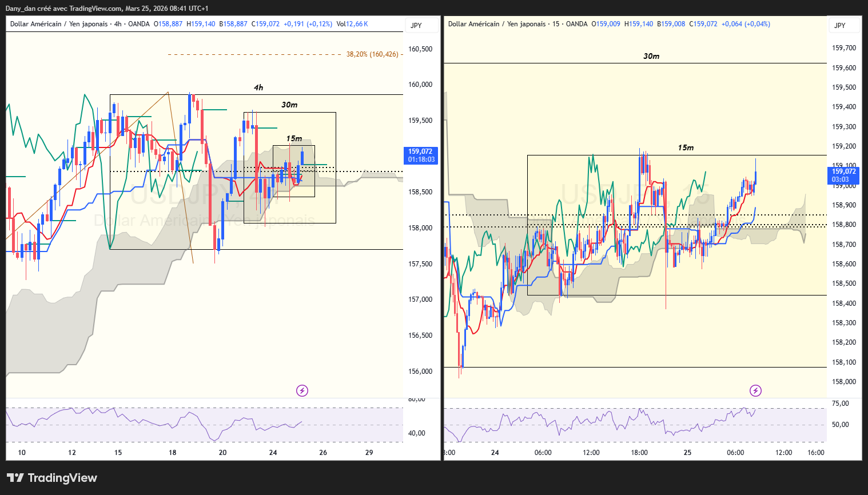The image size is (868, 495).
Task: Click the TradingView logo at the bottom
Action: pyautogui.click(x=52, y=478)
